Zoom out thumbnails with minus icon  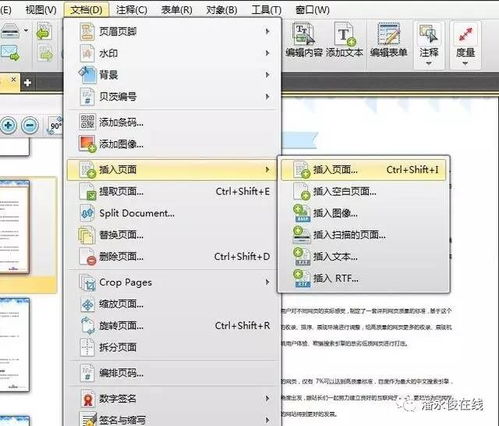pos(30,125)
